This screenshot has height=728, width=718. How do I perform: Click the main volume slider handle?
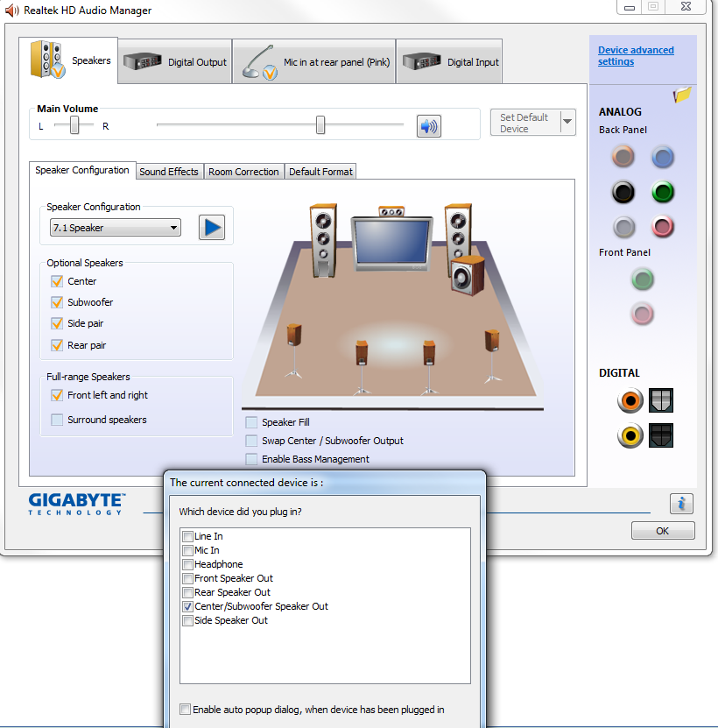(x=320, y=125)
